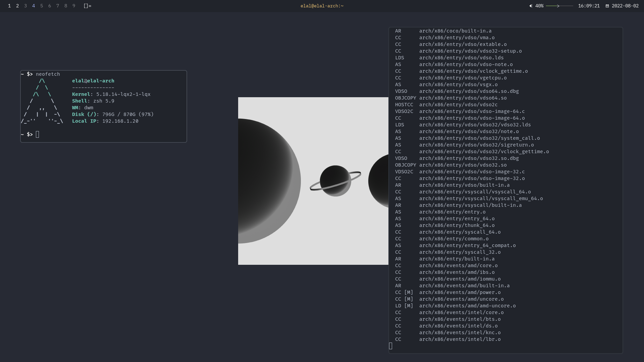Click the large dark sphere in image
The width and height of the screenshot is (644, 362).
(x=269, y=181)
